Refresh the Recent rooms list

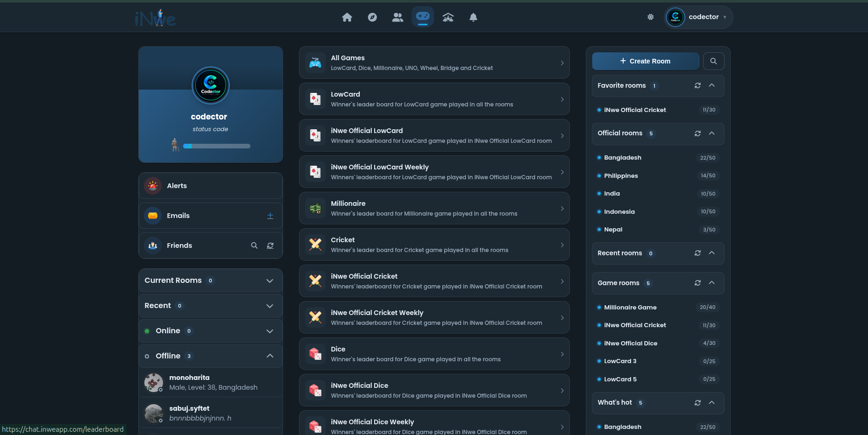coord(697,253)
